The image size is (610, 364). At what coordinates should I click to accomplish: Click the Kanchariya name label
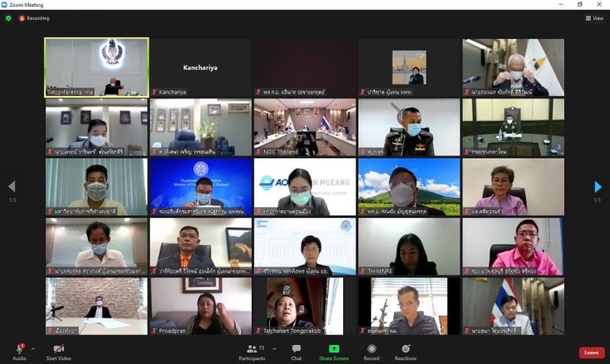(x=172, y=92)
